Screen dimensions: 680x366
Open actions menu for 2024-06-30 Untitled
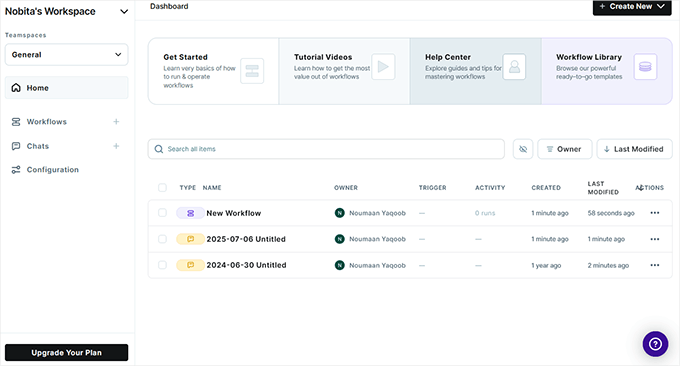(655, 265)
